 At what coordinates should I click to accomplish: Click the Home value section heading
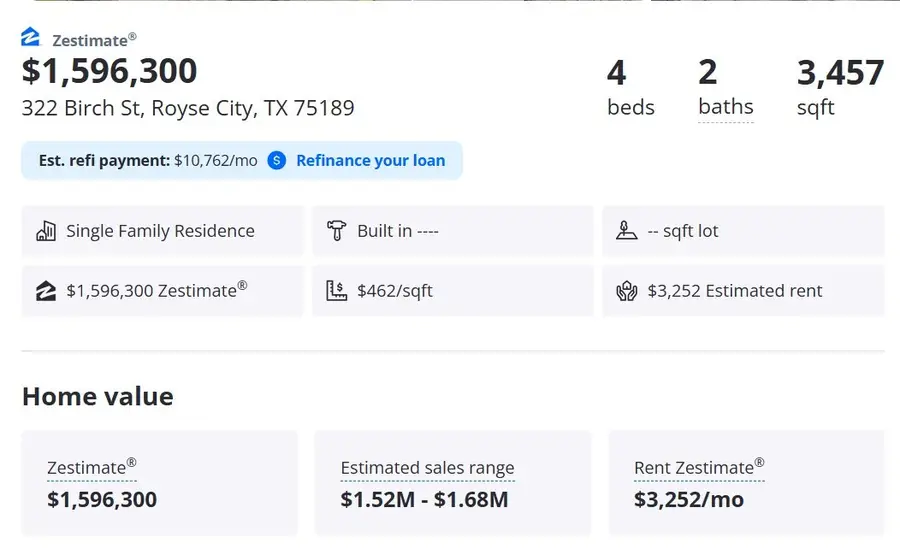coord(98,396)
